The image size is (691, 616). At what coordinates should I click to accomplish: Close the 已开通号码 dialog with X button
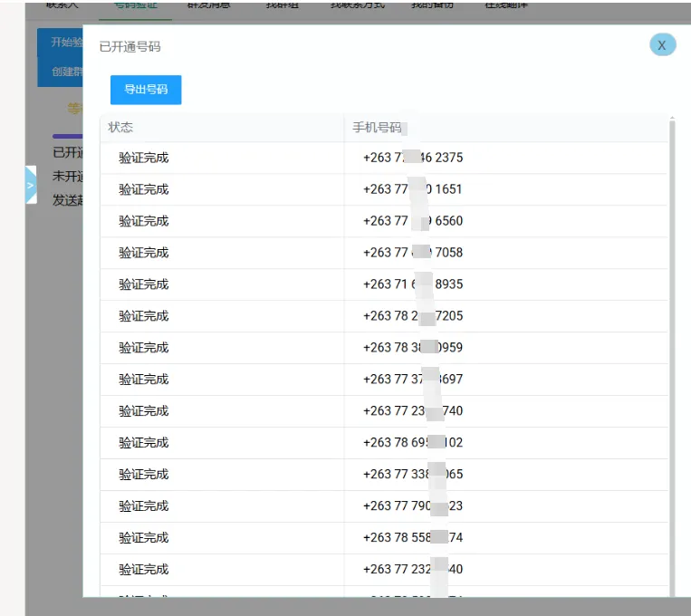[x=662, y=45]
